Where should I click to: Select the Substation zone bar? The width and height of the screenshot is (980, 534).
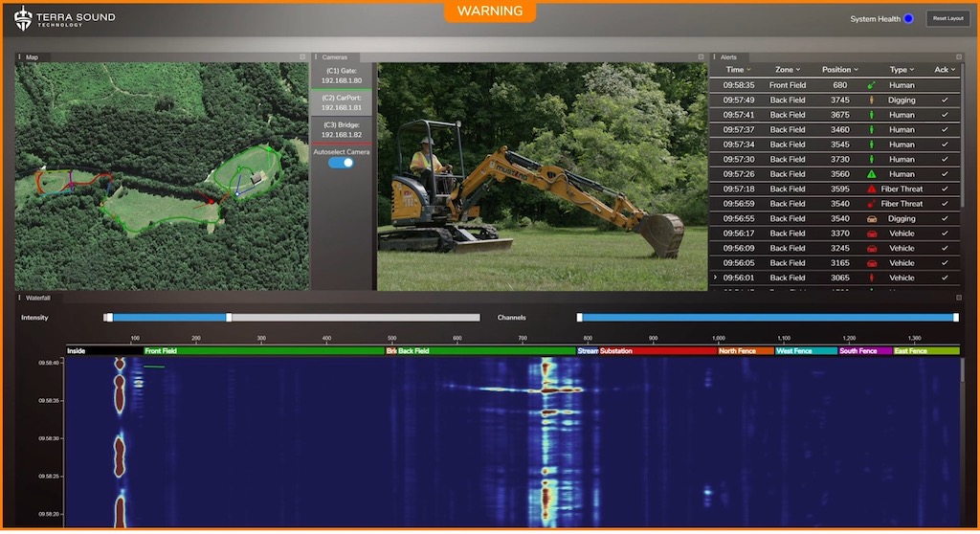(x=657, y=351)
